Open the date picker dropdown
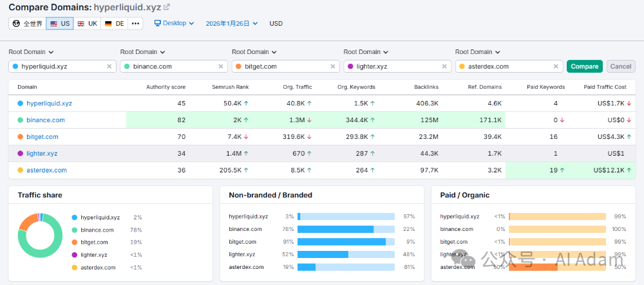 click(x=231, y=24)
